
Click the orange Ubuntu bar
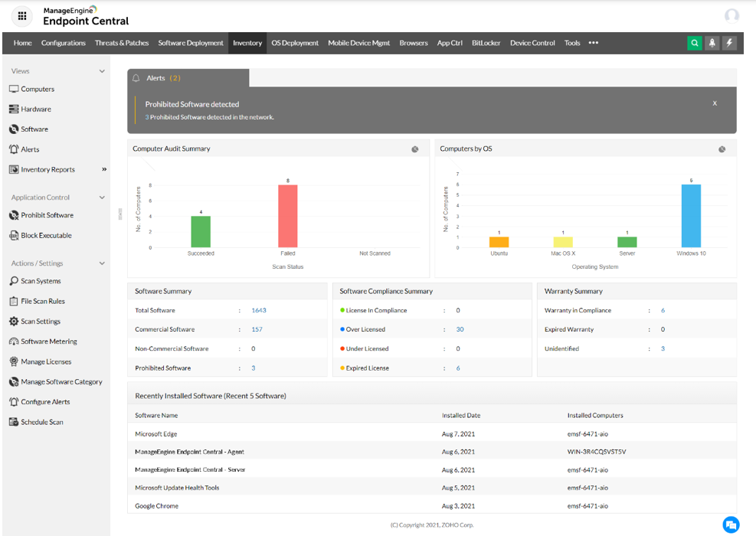click(499, 242)
